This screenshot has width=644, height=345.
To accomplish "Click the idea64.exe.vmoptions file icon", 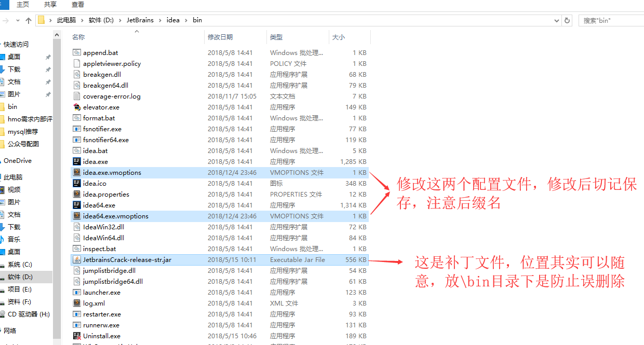I will coord(76,216).
